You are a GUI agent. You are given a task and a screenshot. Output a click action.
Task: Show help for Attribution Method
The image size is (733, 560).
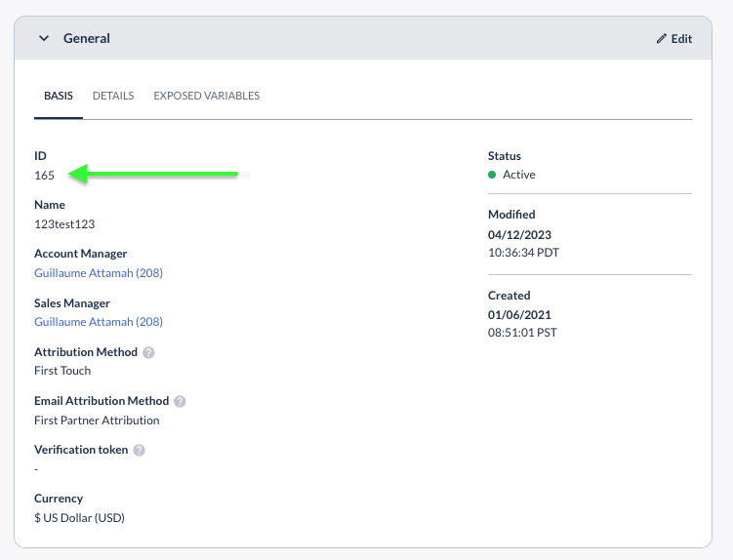tap(148, 352)
